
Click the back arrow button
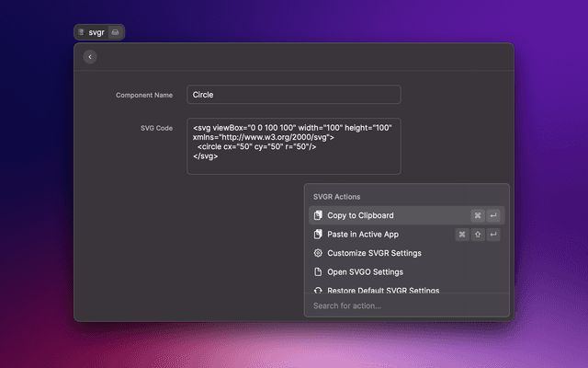pyautogui.click(x=89, y=57)
